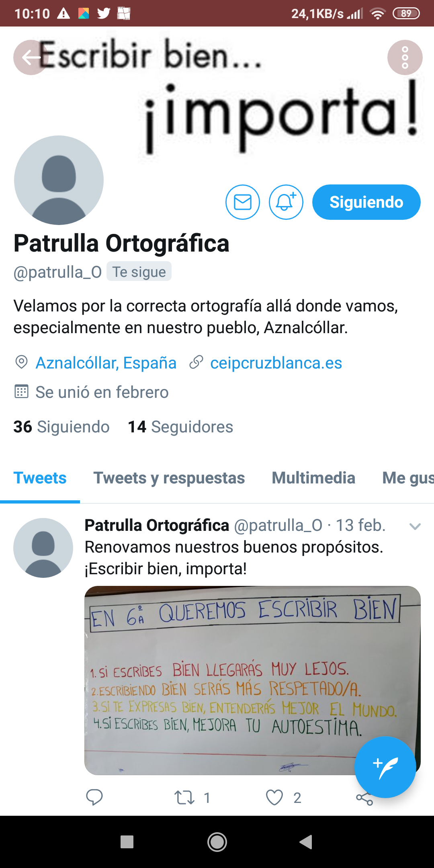Select the Me gusta tab
Image resolution: width=434 pixels, height=868 pixels.
408,478
